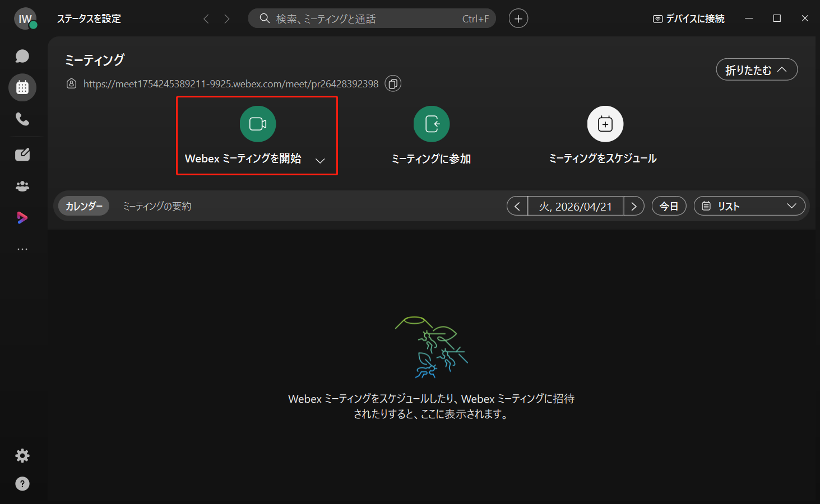
Task: Go to the previous day arrow
Action: (x=517, y=206)
